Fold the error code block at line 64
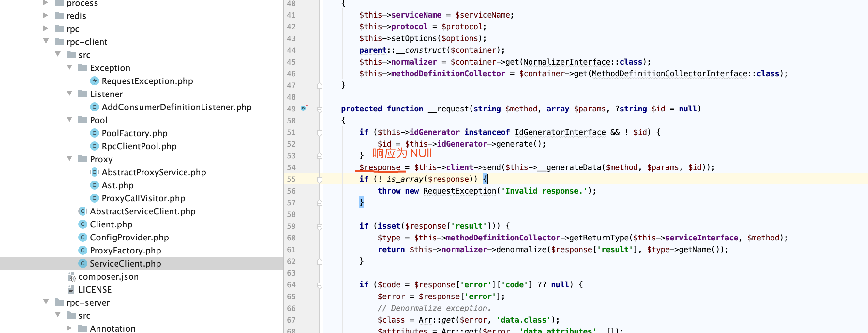This screenshot has width=868, height=333. tap(320, 285)
